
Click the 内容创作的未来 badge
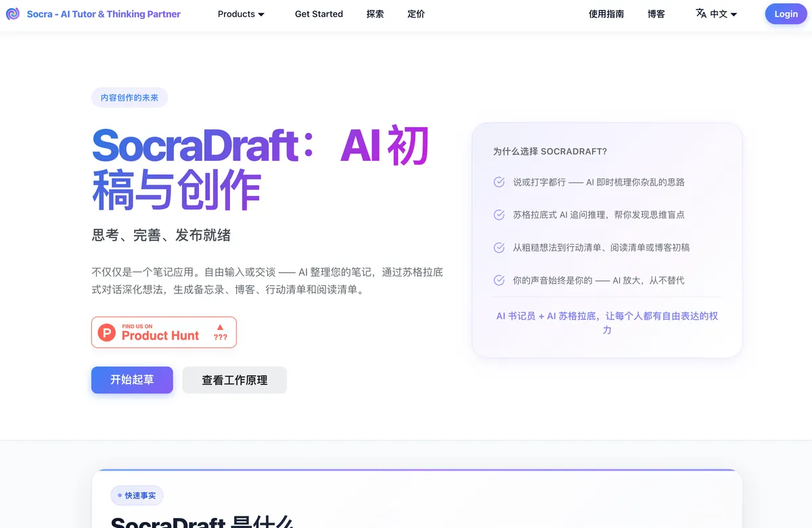click(x=129, y=97)
